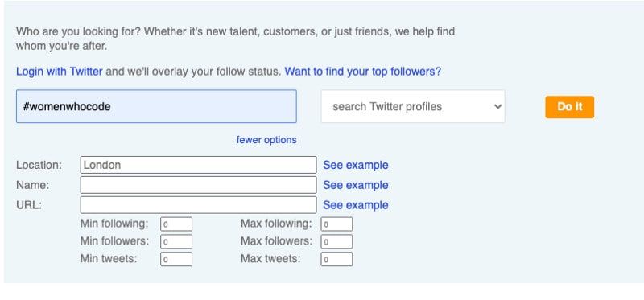
Task: Click the orange Do it button
Action: coord(569,107)
